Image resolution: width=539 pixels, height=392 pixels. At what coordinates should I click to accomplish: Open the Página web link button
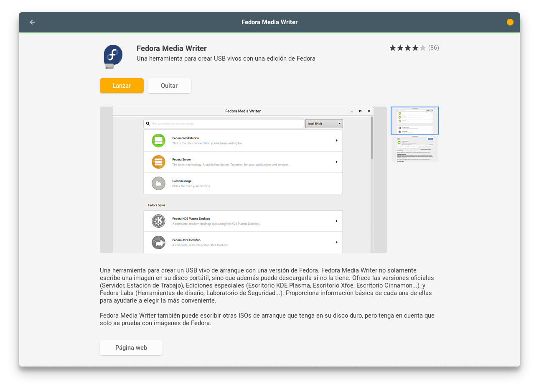tap(131, 348)
